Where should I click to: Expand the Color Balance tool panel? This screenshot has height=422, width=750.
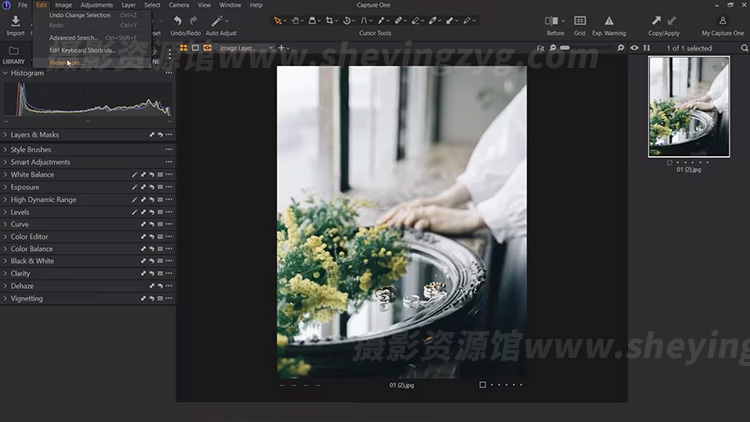31,249
